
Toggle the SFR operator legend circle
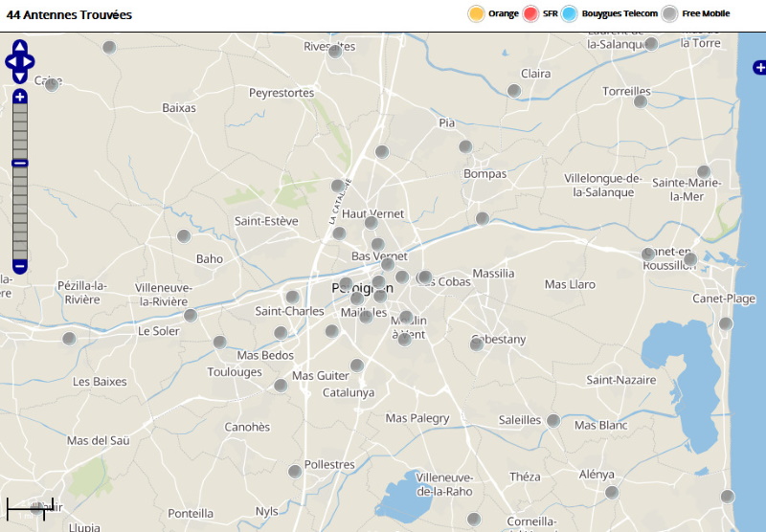(530, 13)
